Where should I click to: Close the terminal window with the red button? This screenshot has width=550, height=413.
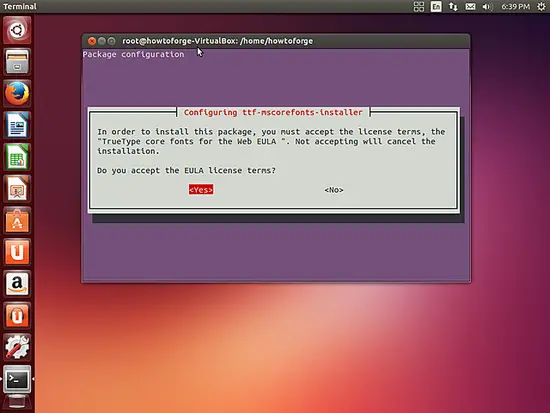pos(92,41)
